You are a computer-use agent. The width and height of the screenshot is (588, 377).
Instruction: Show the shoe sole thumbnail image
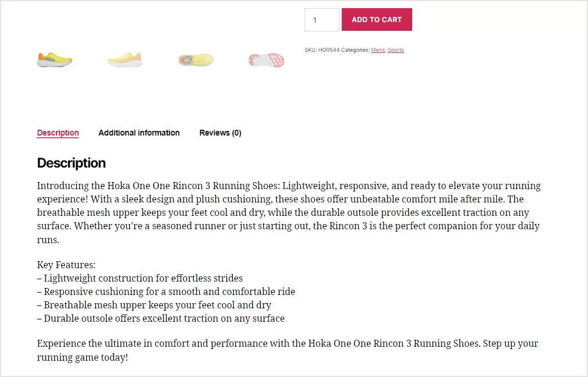click(x=266, y=59)
